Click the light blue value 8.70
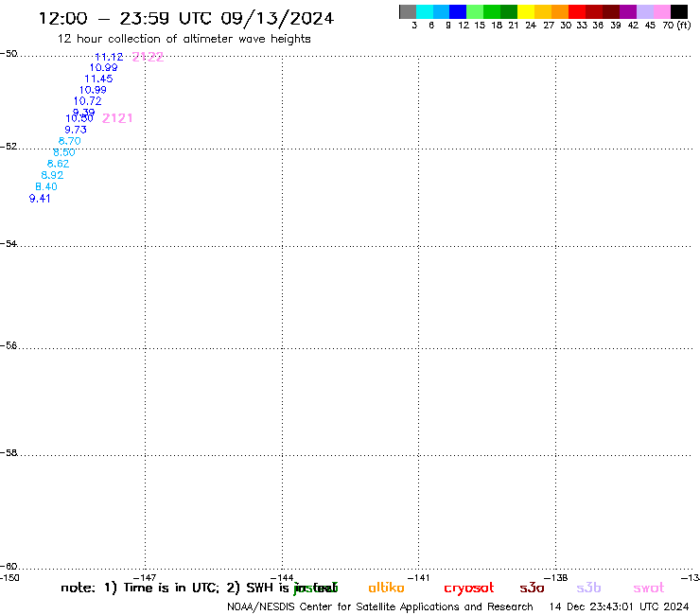 coord(70,141)
